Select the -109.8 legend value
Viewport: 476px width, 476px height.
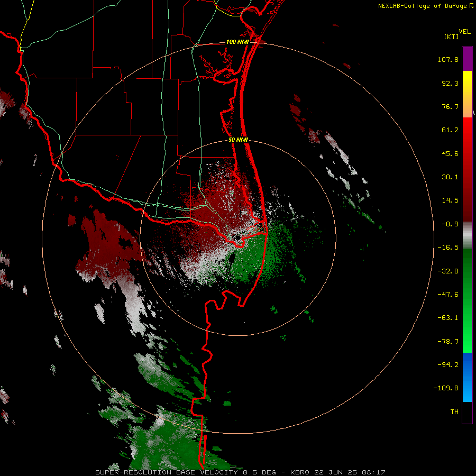[446, 388]
